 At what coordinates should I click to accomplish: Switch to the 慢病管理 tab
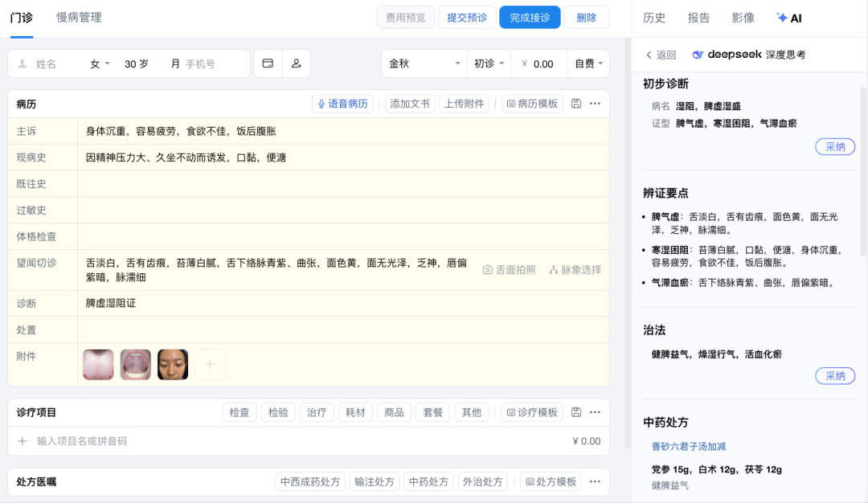coord(77,16)
